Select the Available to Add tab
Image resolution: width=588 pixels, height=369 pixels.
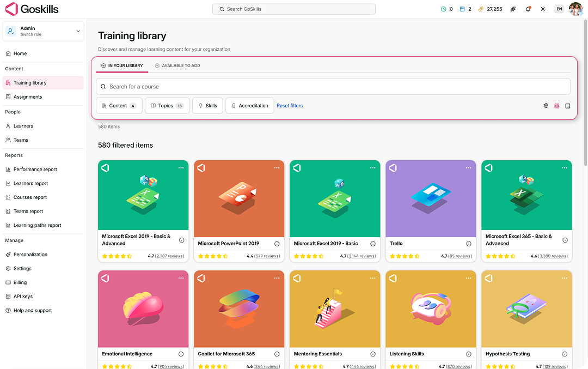(x=177, y=66)
